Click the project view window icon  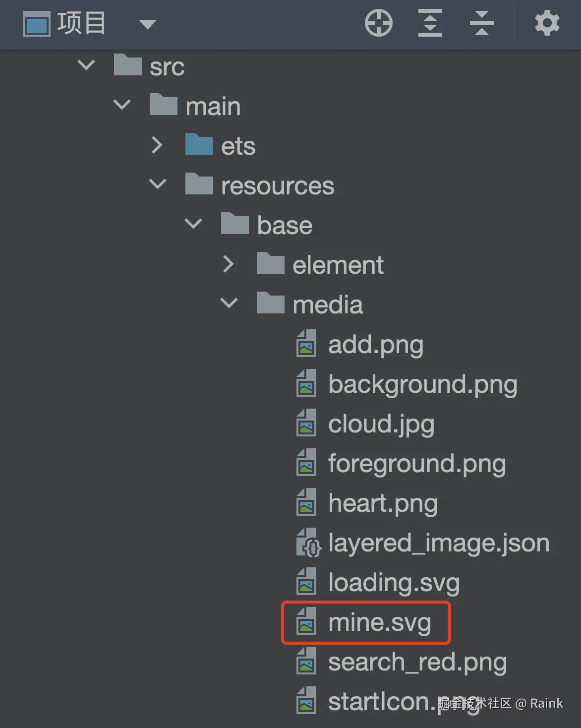(x=37, y=24)
